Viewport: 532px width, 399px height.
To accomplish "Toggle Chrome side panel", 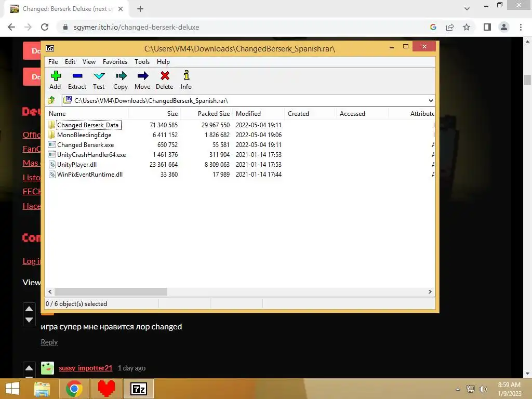I will 487,27.
